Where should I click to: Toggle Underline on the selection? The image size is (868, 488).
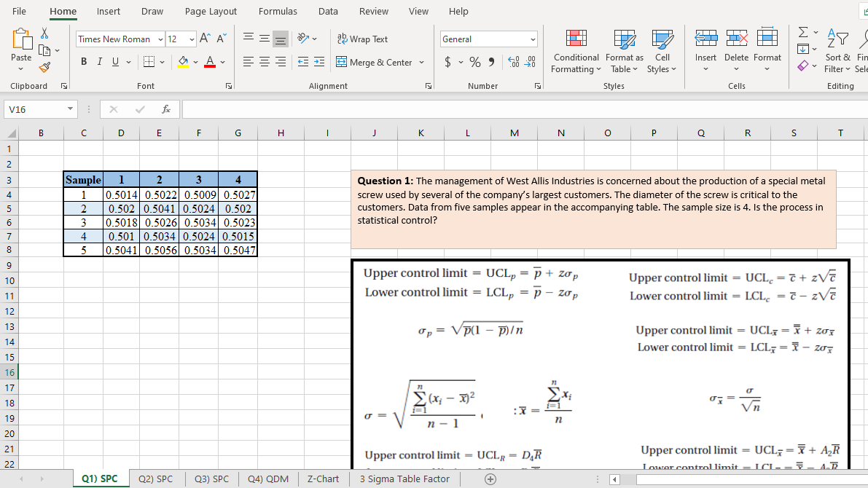click(114, 61)
